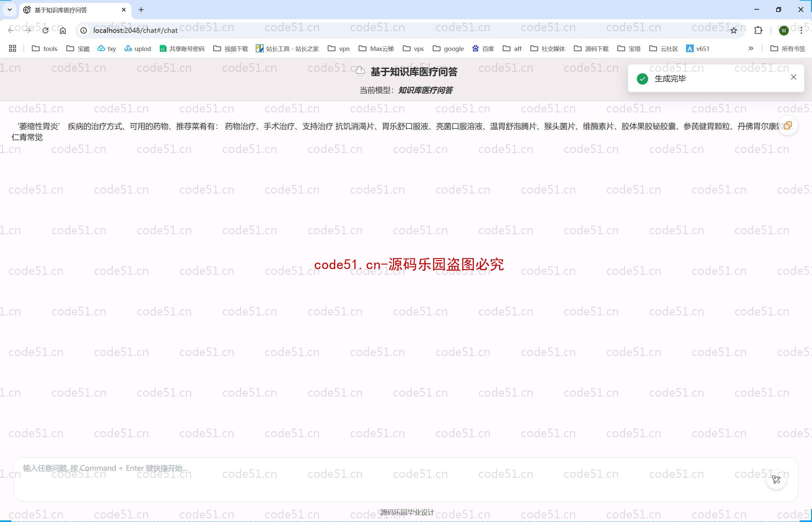The height and width of the screenshot is (522, 812).
Task: Open the 源码下载 bookmark folder
Action: (591, 48)
